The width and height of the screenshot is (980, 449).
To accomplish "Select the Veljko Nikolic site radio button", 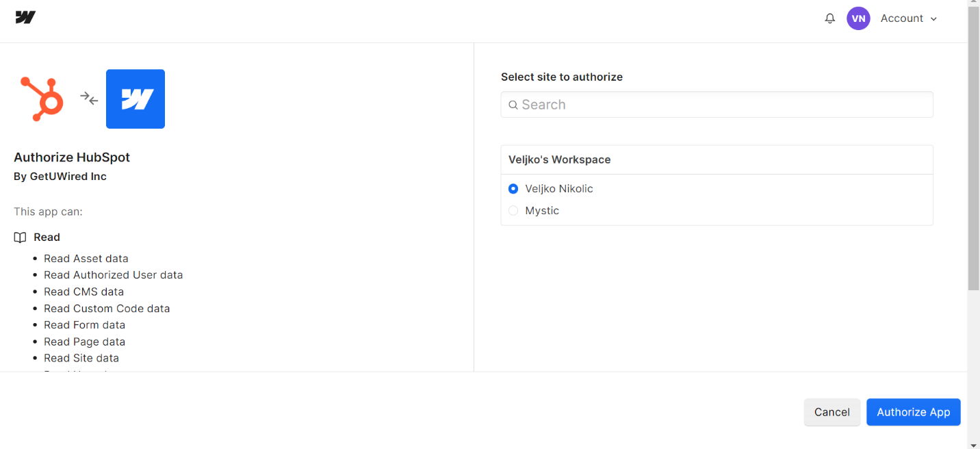I will click(x=513, y=189).
